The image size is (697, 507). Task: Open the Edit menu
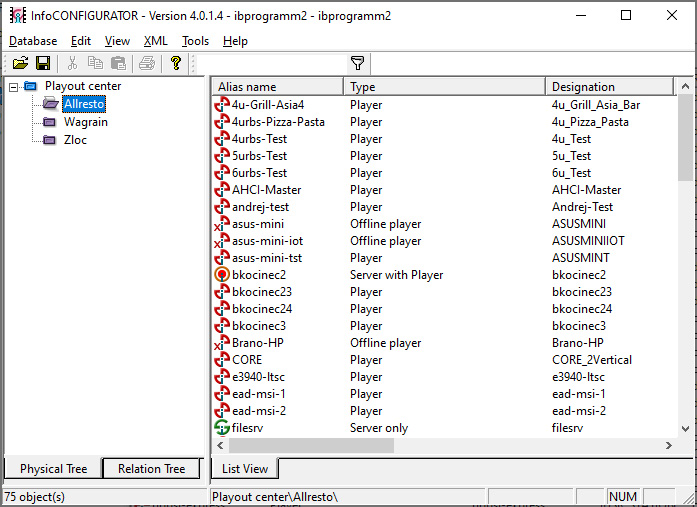tap(81, 41)
